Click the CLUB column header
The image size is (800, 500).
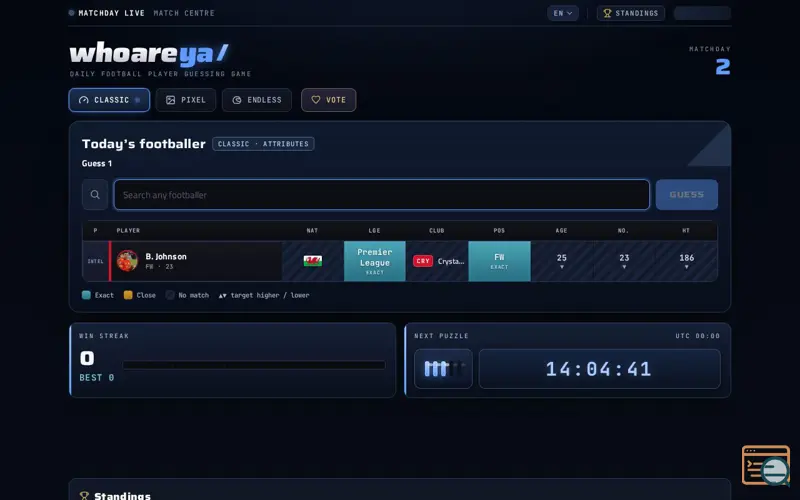coord(437,231)
